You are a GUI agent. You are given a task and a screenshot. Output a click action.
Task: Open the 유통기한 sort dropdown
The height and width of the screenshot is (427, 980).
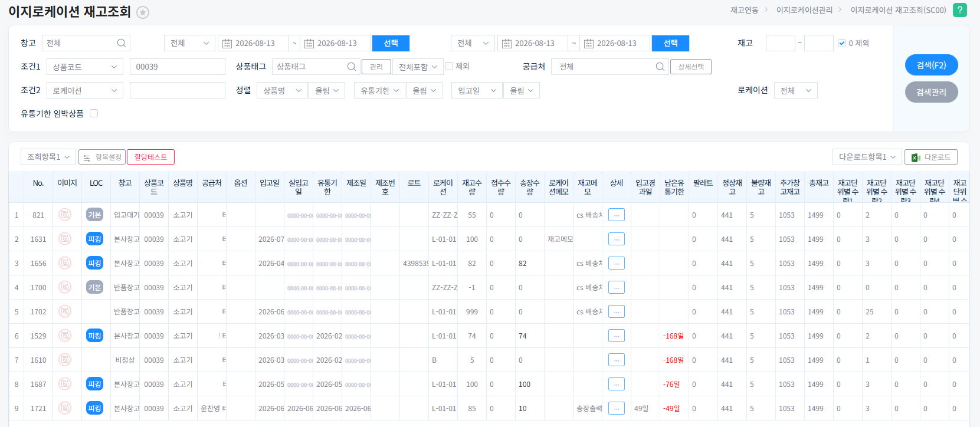[x=380, y=91]
